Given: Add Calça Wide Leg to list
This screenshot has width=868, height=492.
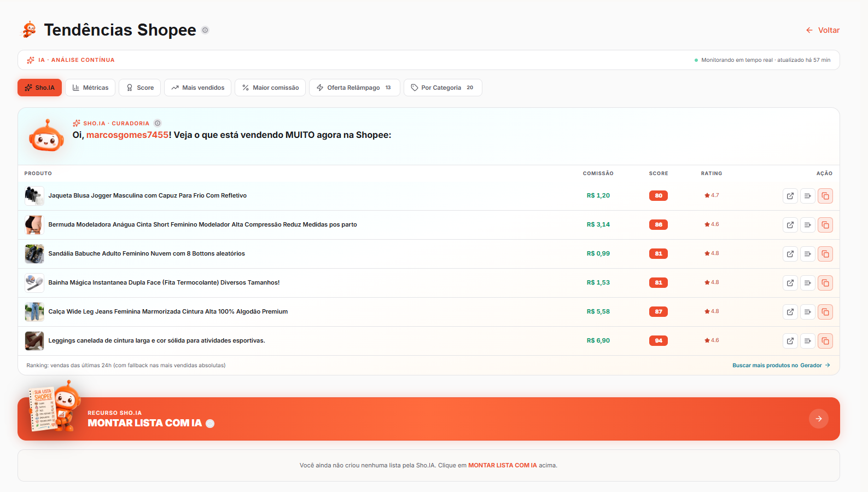Looking at the screenshot, I should [x=808, y=312].
